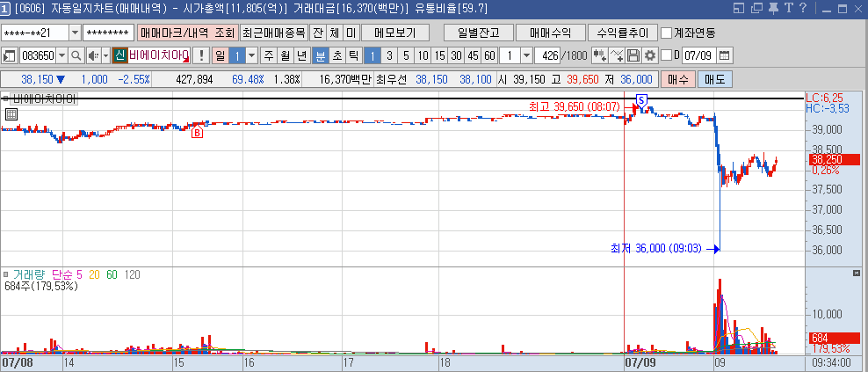The height and width of the screenshot is (372, 868).
Task: Switch to the 년 yearly chart
Action: coord(301,55)
